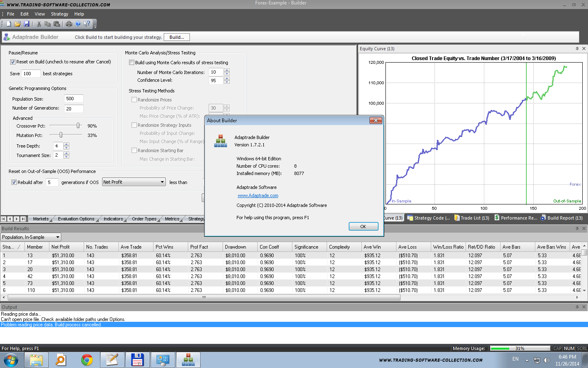This screenshot has width=588, height=368.
Task: Increase the Tree Depth spinner value
Action: click(x=66, y=144)
